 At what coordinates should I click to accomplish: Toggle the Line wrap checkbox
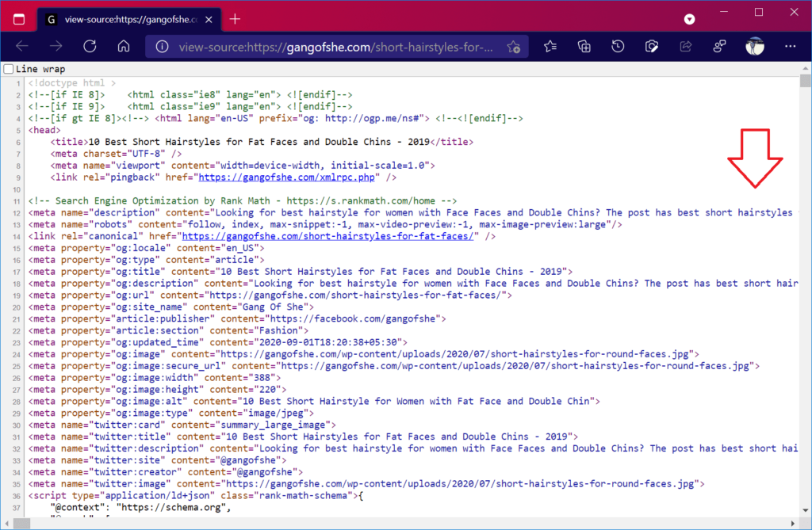tap(8, 69)
